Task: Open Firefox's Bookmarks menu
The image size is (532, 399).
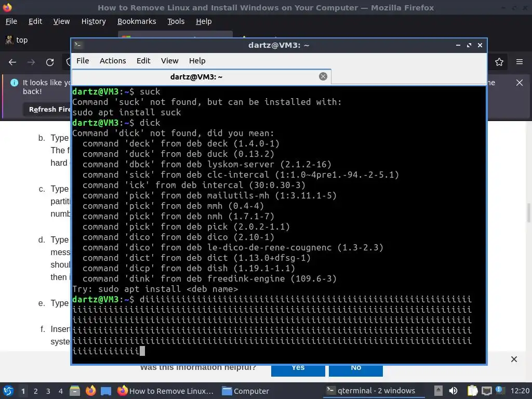Action: [x=137, y=21]
